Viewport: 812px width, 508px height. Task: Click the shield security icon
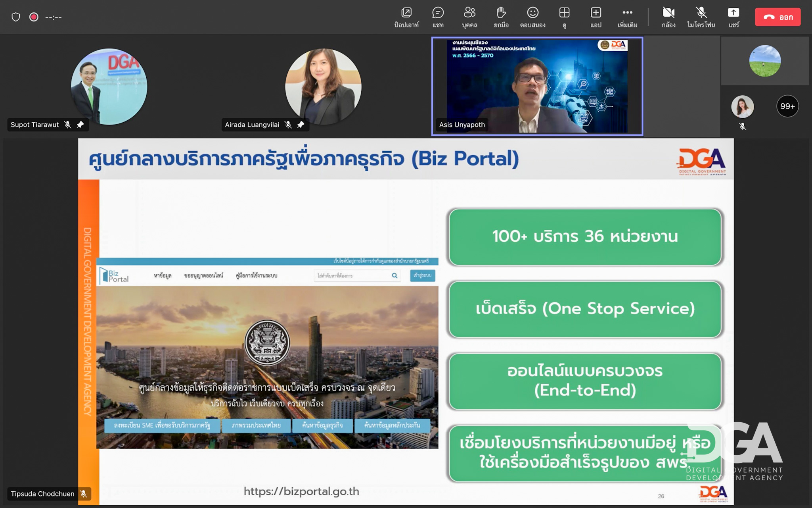pyautogui.click(x=15, y=17)
